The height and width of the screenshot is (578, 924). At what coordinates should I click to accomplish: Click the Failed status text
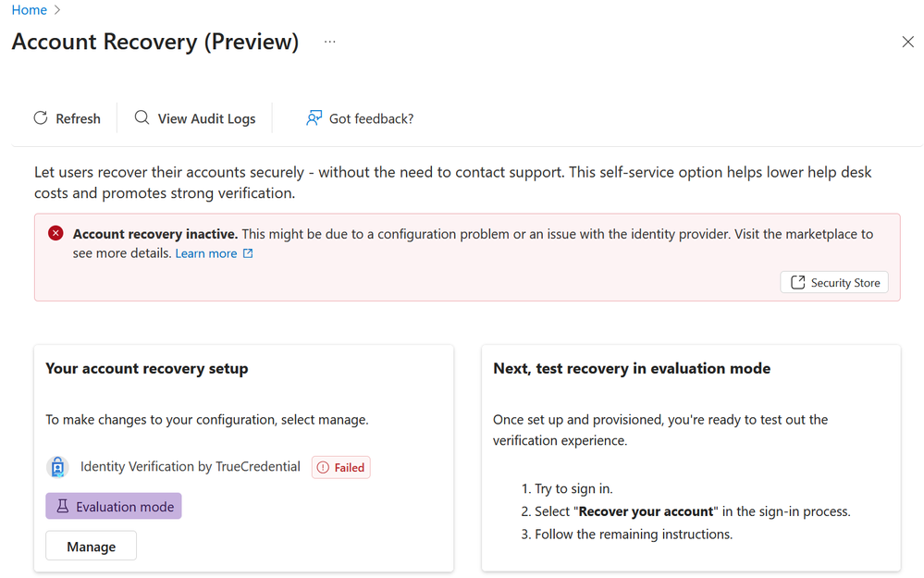(x=350, y=468)
